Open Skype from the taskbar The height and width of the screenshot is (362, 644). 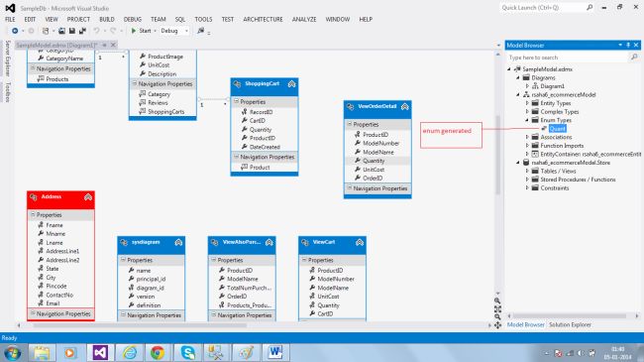(x=188, y=352)
